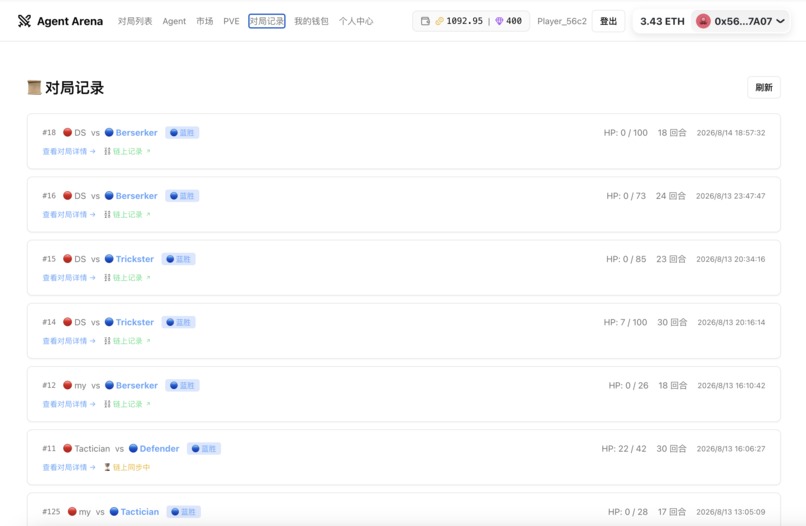Open the Agent navigation tab
Viewport: 806px width, 526px height.
(174, 21)
